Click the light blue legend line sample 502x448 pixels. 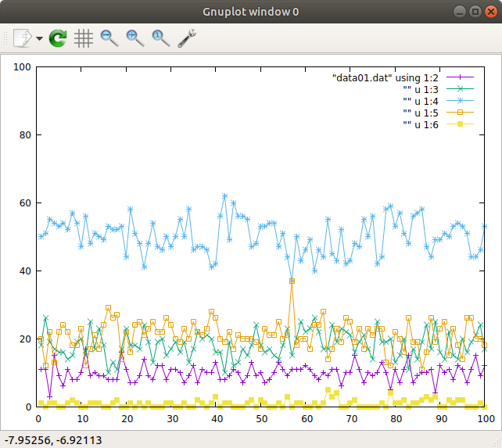tap(460, 101)
